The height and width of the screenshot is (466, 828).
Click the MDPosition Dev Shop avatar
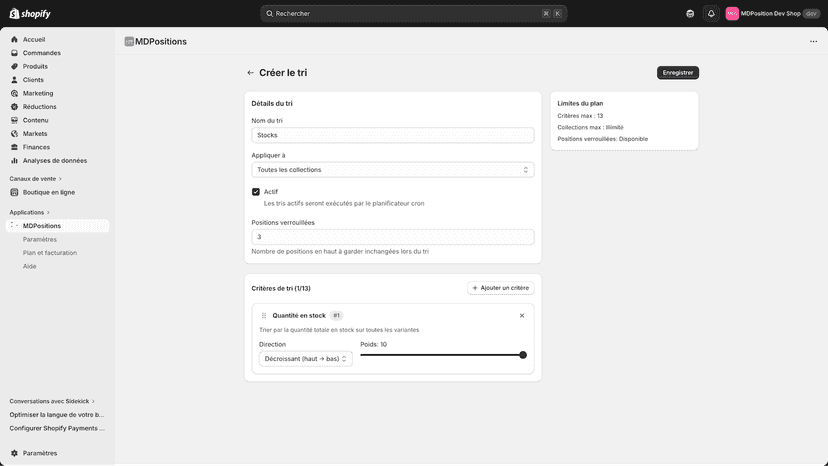coord(732,14)
